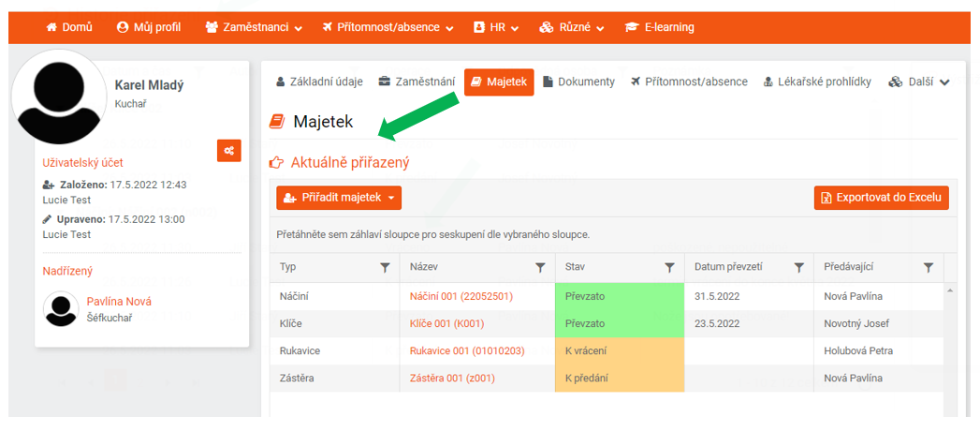Viewport: 980px width, 431px height.
Task: Click Exportovat do Excelu button
Action: click(882, 198)
